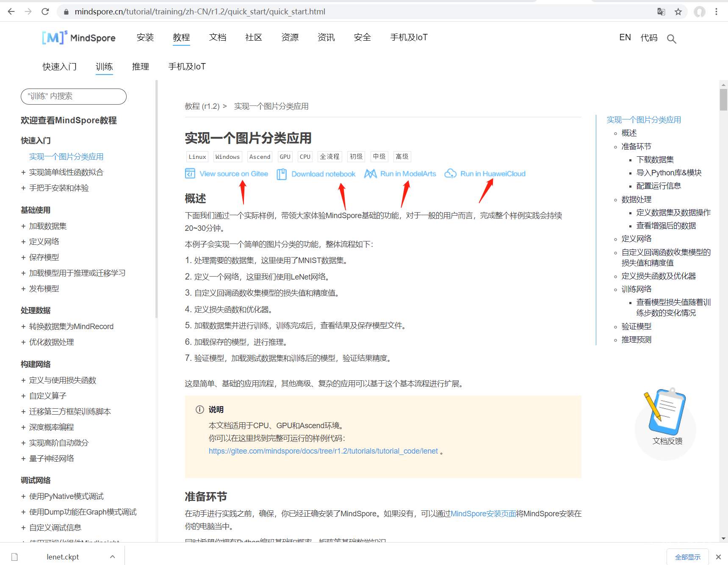Viewport: 728px width, 565px height.
Task: Open 手机及IoT in top navigation
Action: click(x=409, y=37)
